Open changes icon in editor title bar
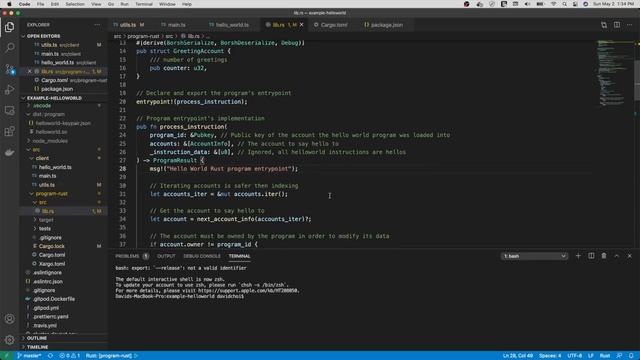Image resolution: width=640 pixels, height=360 pixels. pos(604,25)
